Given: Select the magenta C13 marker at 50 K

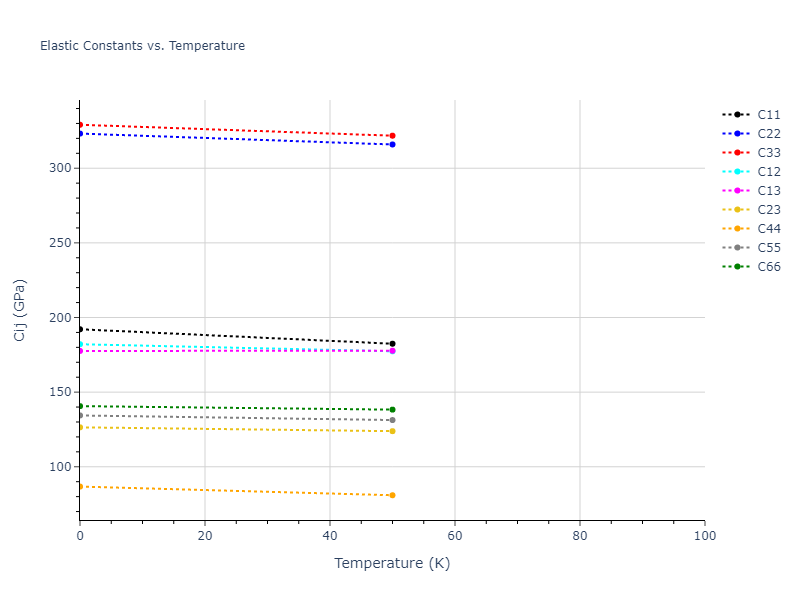Looking at the screenshot, I should (392, 351).
